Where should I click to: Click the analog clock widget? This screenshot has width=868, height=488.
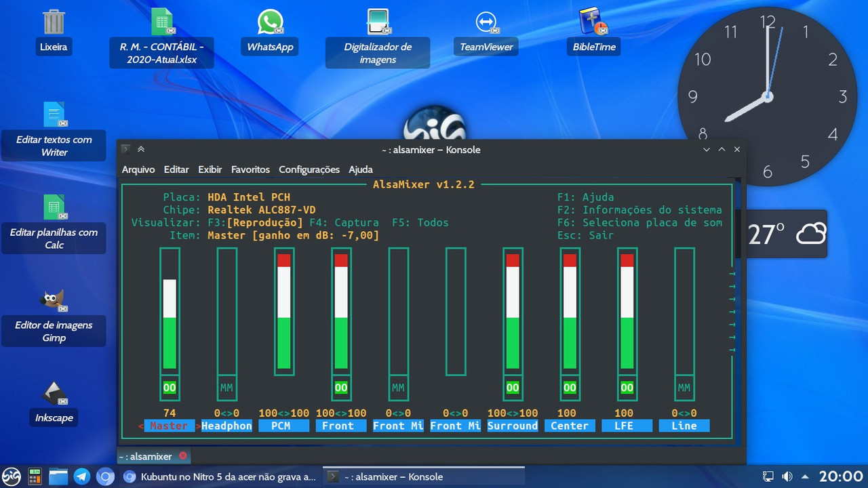click(x=766, y=96)
